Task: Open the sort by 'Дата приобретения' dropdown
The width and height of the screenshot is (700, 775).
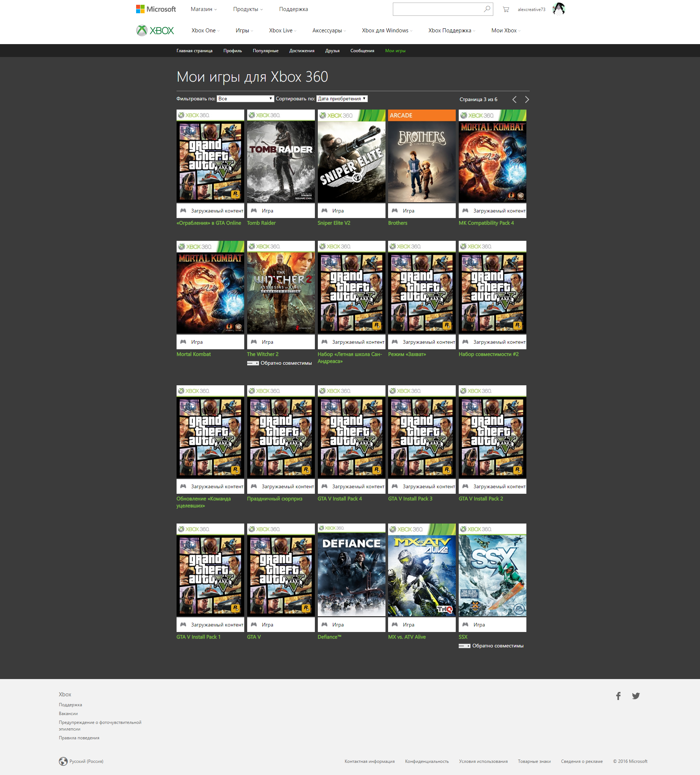Action: (342, 99)
